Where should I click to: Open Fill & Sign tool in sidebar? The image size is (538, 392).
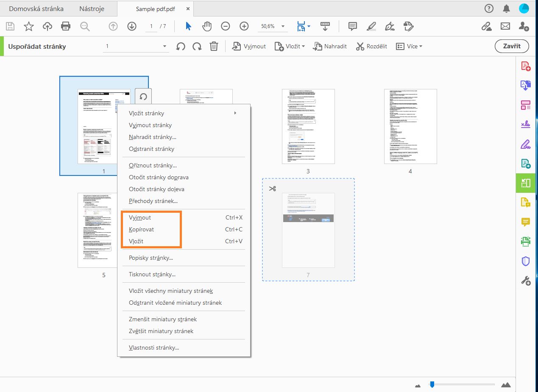coord(526,145)
